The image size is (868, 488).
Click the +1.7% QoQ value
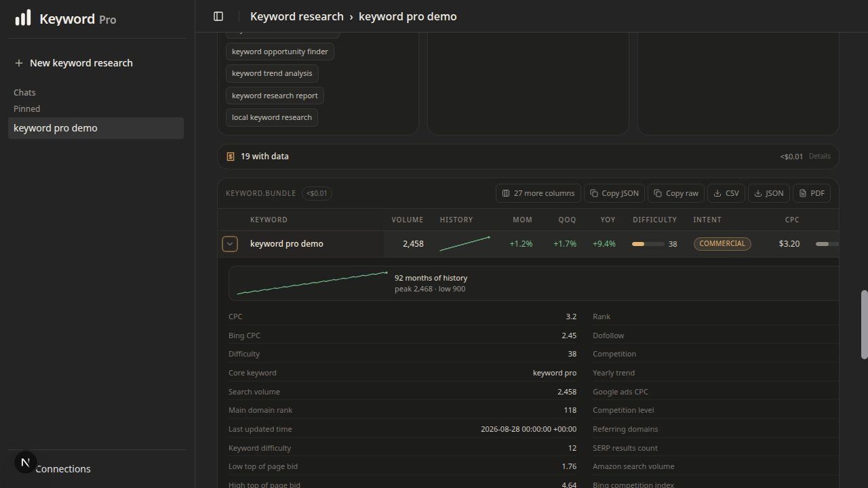point(565,244)
